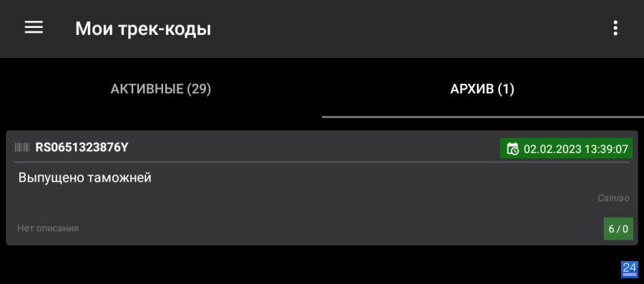The image size is (644, 284).
Task: Open tracking code RS0651323876Y
Action: point(82,148)
